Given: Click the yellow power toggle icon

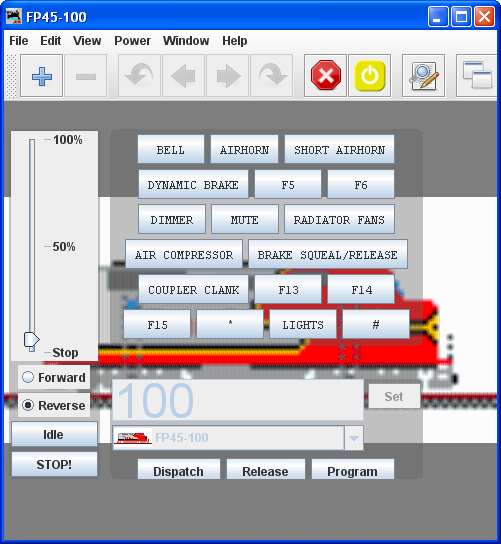Looking at the screenshot, I should click(370, 76).
